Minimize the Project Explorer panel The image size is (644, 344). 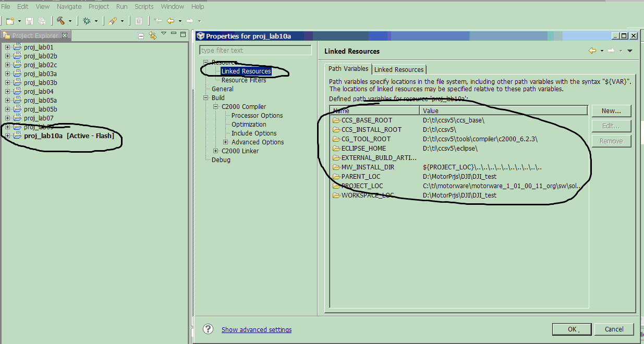(x=174, y=34)
